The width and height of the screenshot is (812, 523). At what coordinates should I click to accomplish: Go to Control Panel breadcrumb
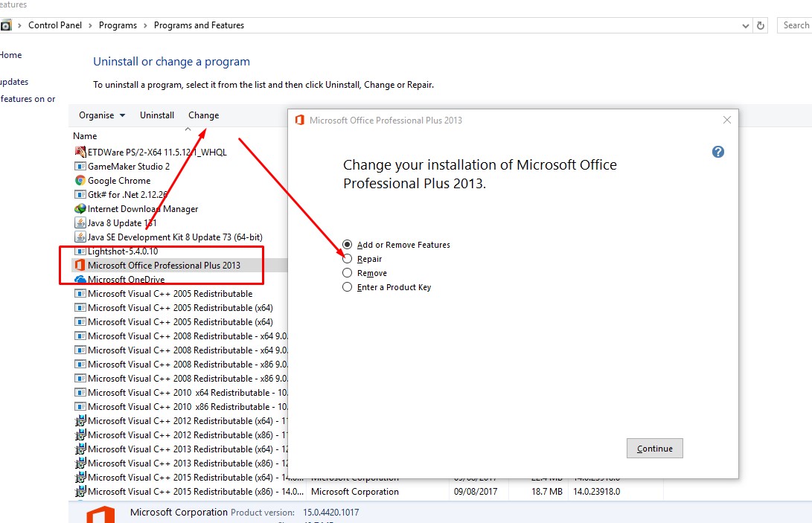point(55,25)
